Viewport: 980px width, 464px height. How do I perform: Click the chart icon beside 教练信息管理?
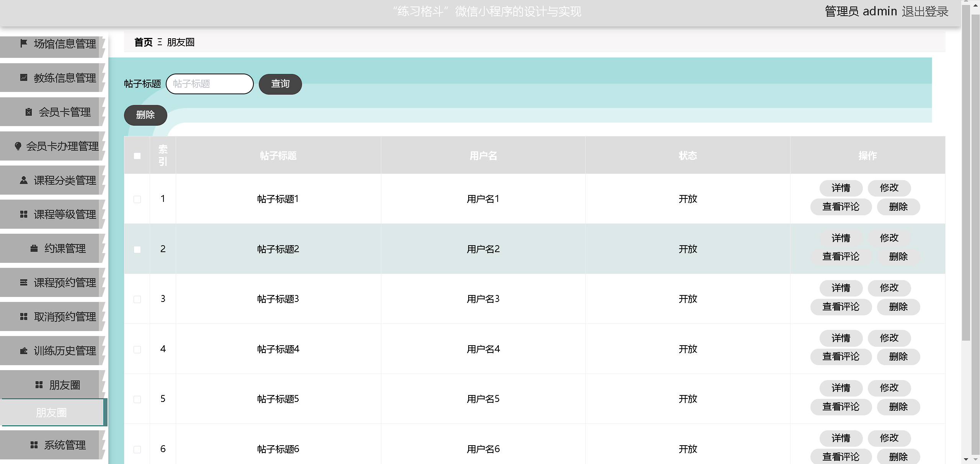coord(24,78)
